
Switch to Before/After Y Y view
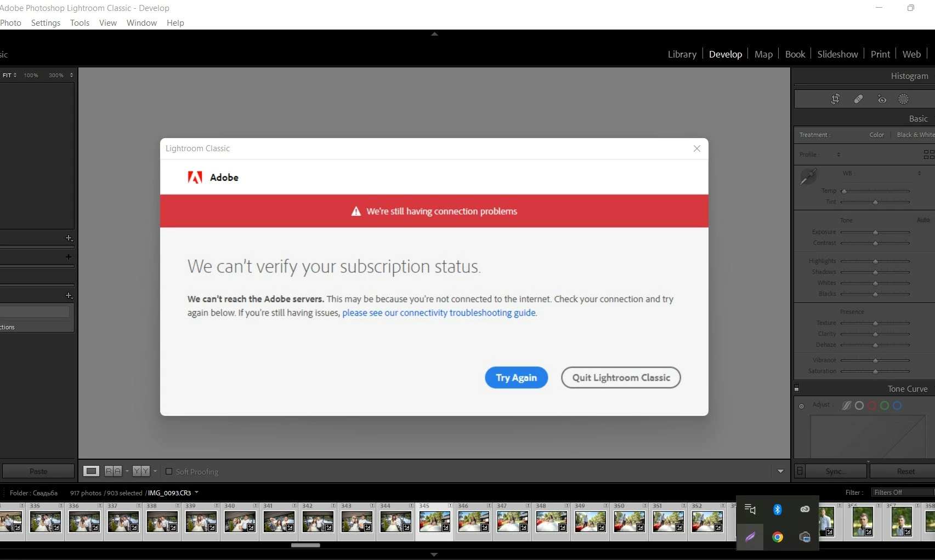pyautogui.click(x=141, y=471)
